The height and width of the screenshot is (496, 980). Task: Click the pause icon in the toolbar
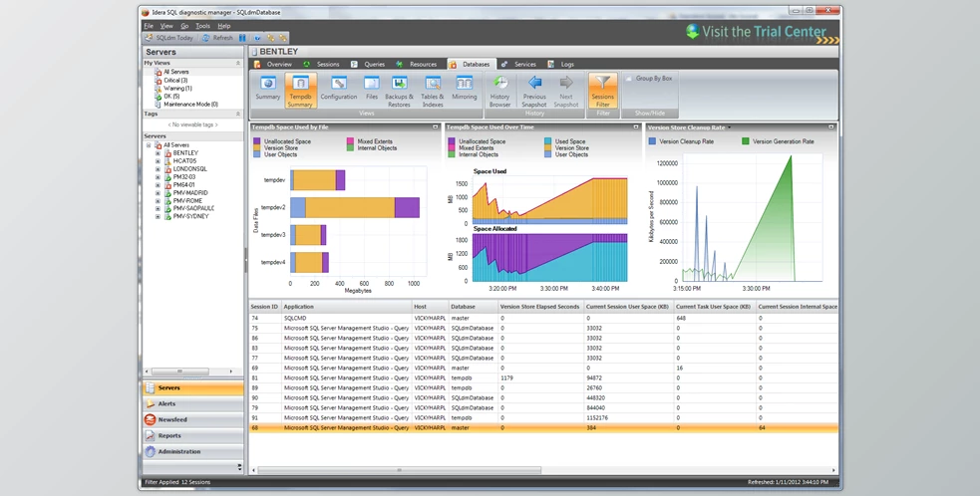pyautogui.click(x=242, y=38)
